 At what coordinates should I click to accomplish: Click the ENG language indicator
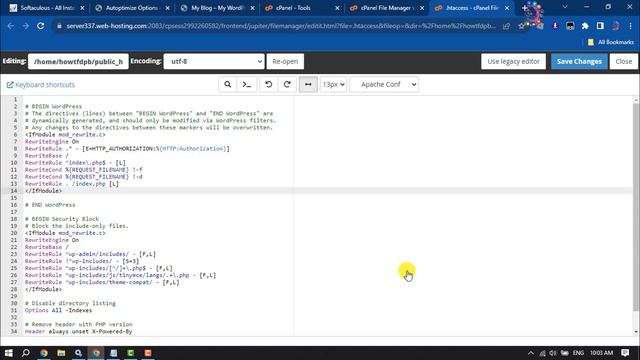click(578, 353)
